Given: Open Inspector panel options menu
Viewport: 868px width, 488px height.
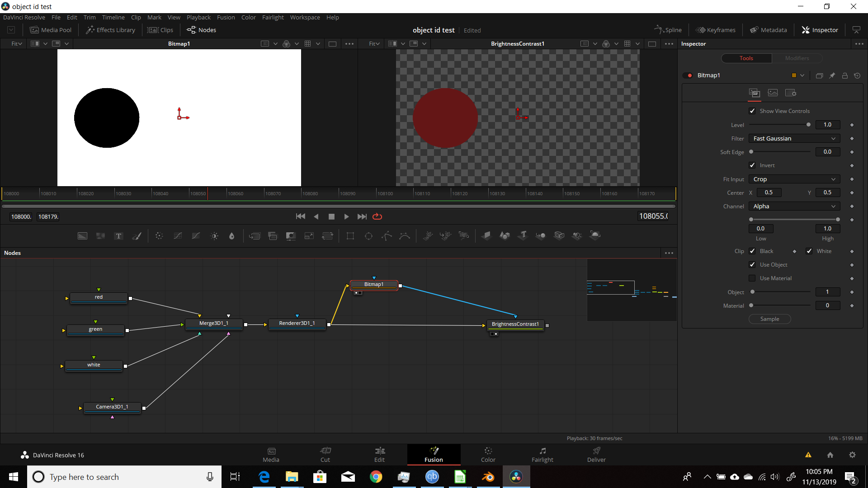Looking at the screenshot, I should coord(859,44).
